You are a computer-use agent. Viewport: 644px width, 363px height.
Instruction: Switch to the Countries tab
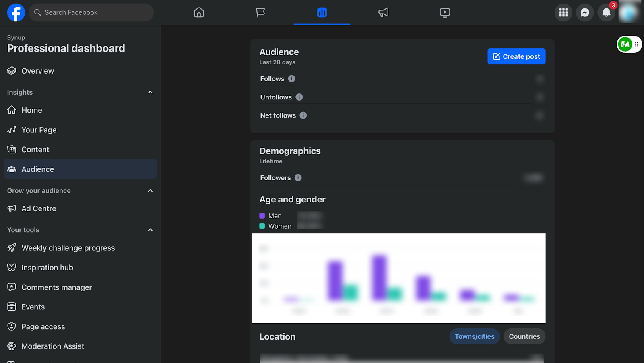click(x=524, y=336)
